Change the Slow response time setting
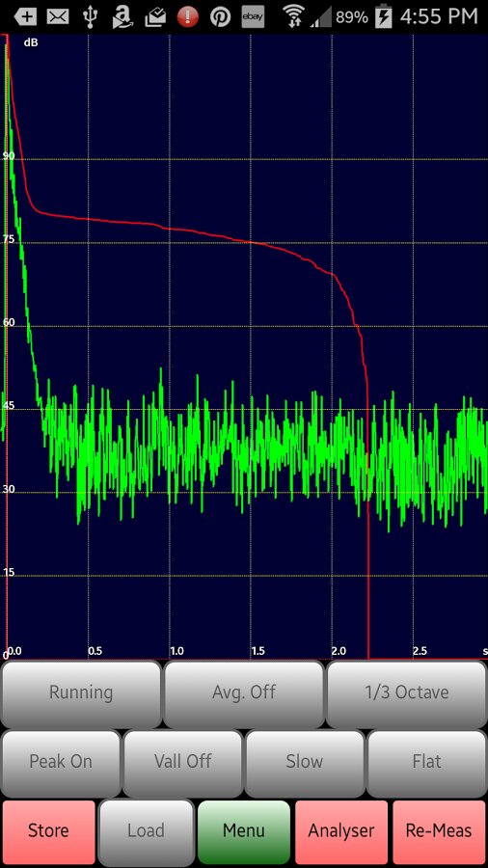The image size is (488, 868). point(305,762)
